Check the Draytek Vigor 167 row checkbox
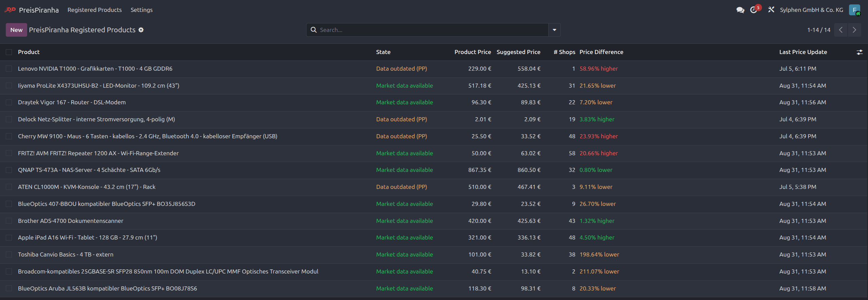This screenshot has height=300, width=868. coord(9,102)
